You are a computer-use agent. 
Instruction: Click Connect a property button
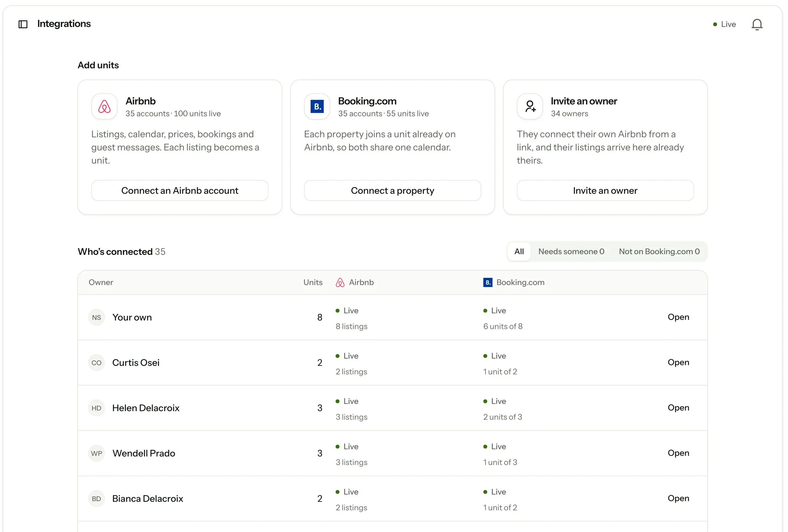(392, 190)
